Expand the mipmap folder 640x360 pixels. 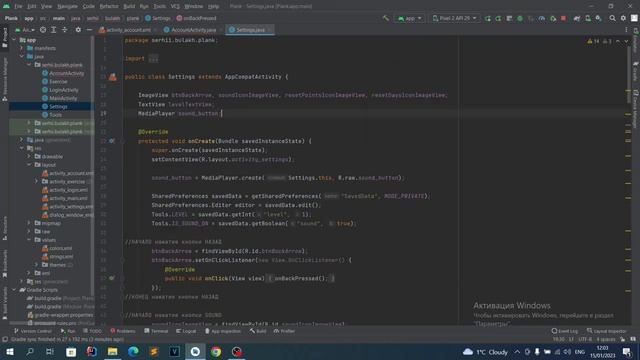29,223
